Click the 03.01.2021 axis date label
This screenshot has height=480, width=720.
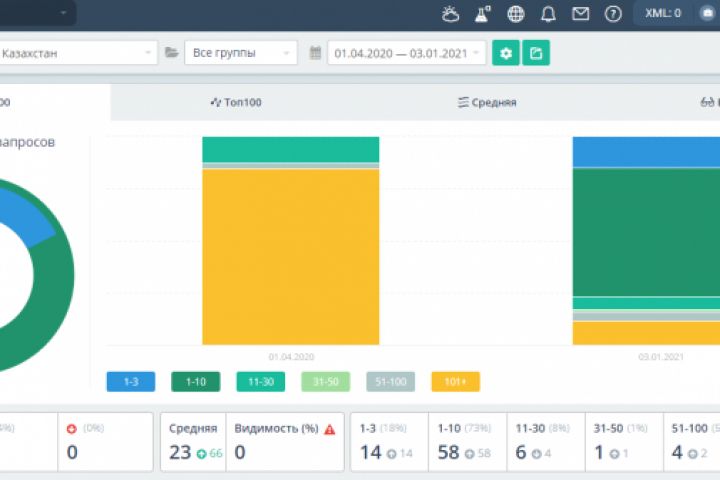pyautogui.click(x=661, y=357)
